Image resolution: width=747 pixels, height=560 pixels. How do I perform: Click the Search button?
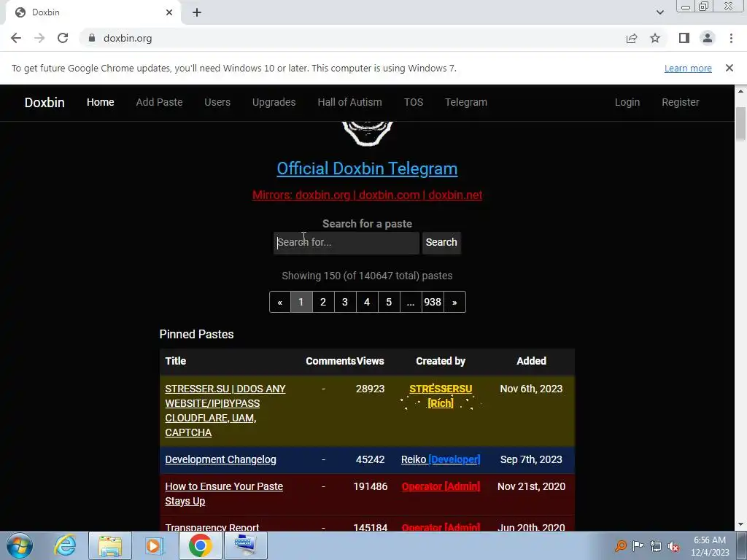point(441,242)
